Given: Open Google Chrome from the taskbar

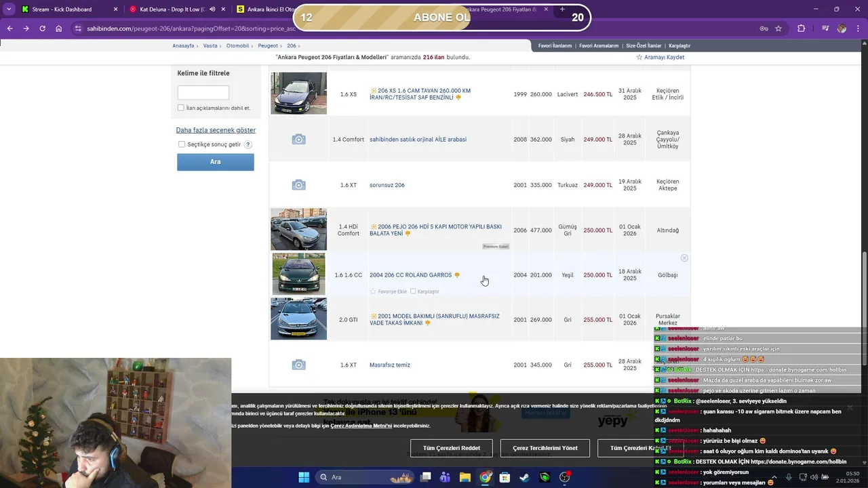Looking at the screenshot, I should (485, 477).
